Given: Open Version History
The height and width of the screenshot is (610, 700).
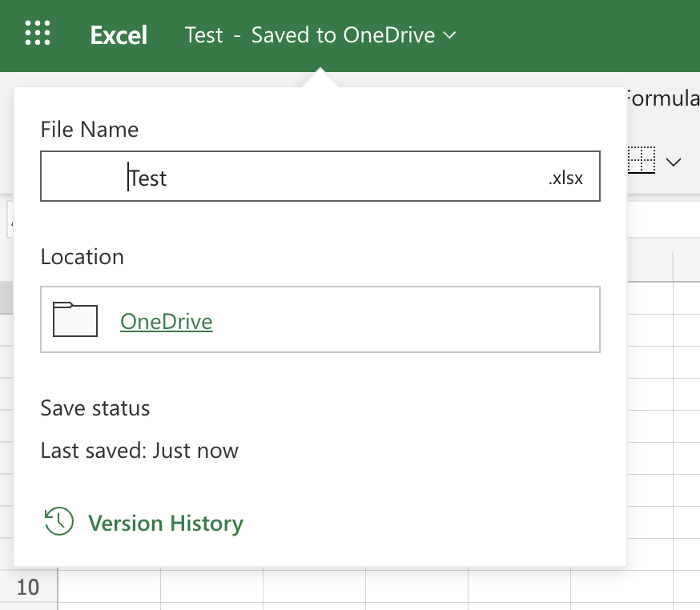Looking at the screenshot, I should [x=166, y=523].
